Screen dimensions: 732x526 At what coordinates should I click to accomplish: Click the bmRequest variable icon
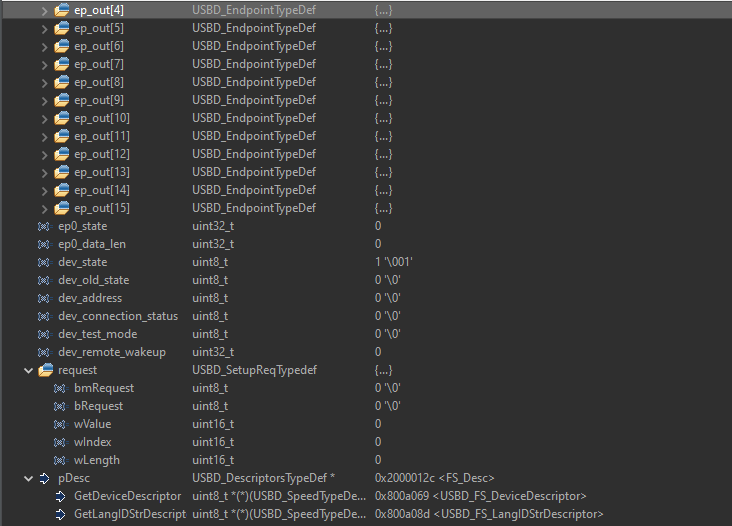[x=60, y=388]
